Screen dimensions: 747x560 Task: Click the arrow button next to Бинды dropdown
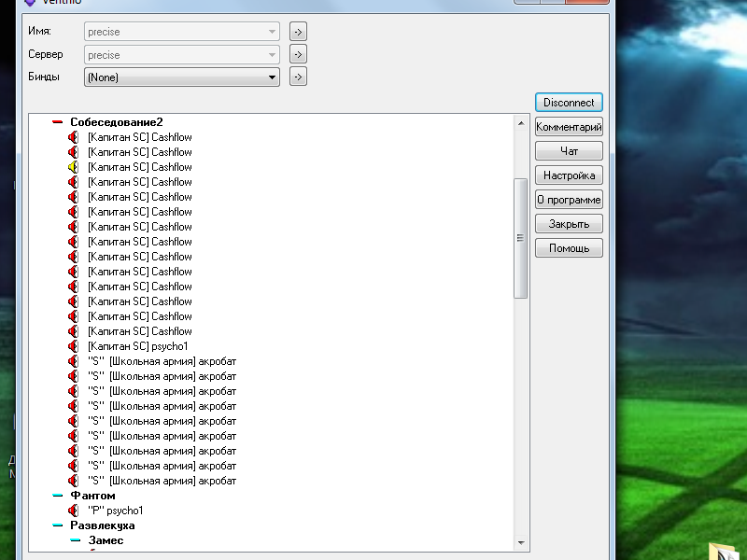coord(298,77)
